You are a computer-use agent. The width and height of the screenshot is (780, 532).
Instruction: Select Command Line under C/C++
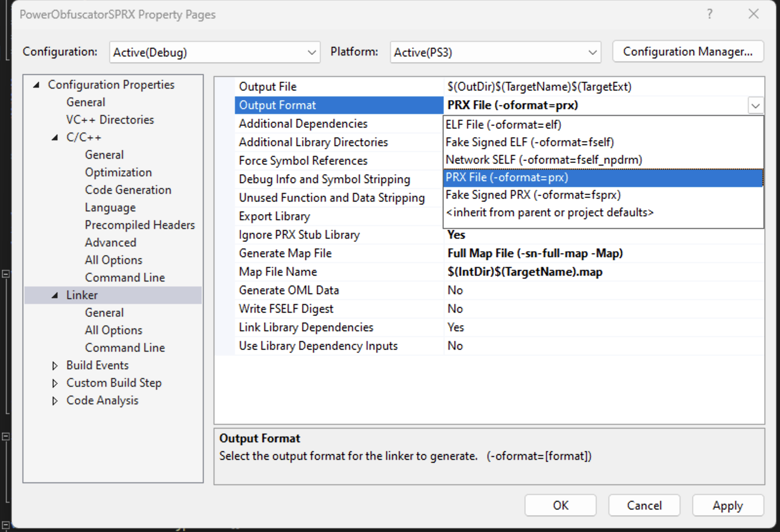coord(125,278)
